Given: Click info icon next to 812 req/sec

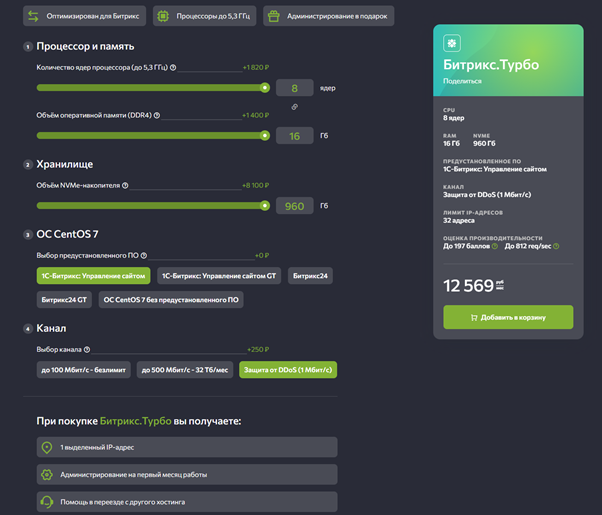Looking at the screenshot, I should (x=556, y=246).
